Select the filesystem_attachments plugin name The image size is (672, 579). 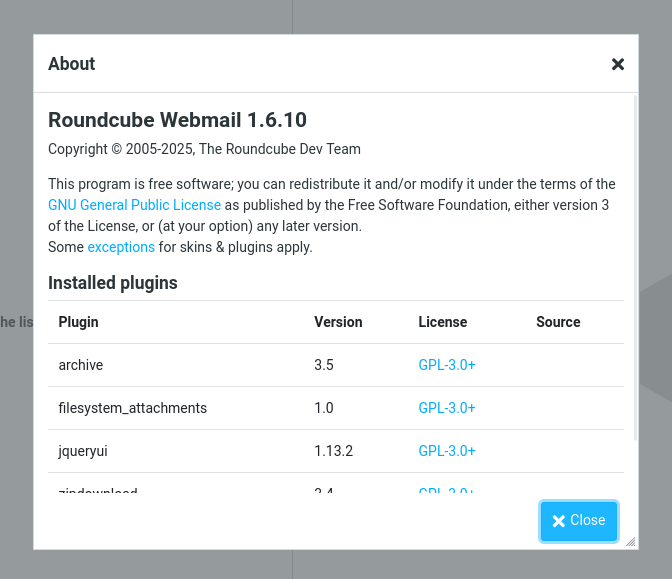tap(133, 408)
